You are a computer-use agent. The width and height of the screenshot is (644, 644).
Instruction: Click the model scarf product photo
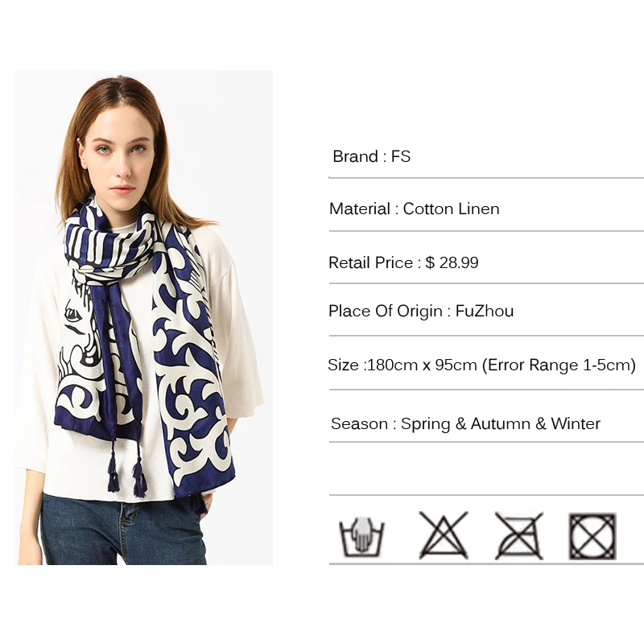pos(144,317)
